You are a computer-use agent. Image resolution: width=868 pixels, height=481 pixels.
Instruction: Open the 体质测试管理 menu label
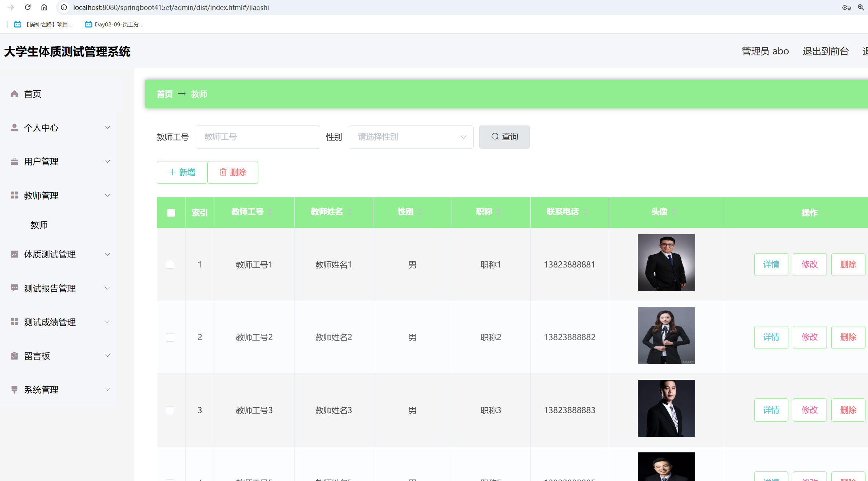(x=50, y=254)
